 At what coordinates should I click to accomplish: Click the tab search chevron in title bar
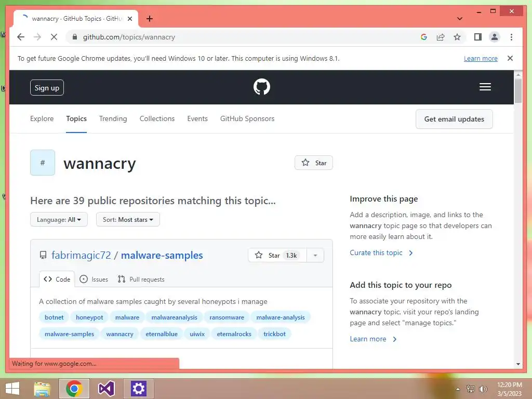[x=460, y=19]
